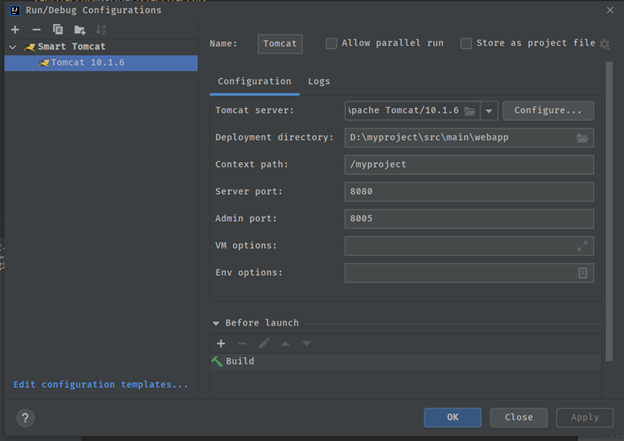Browse for deployment directory folder
624x441 pixels.
click(x=582, y=138)
